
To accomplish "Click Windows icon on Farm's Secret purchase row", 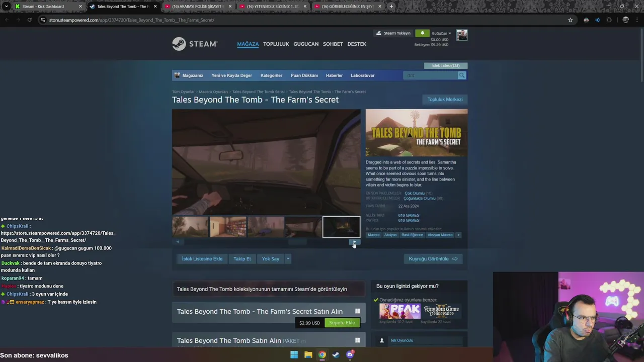I will point(358,311).
